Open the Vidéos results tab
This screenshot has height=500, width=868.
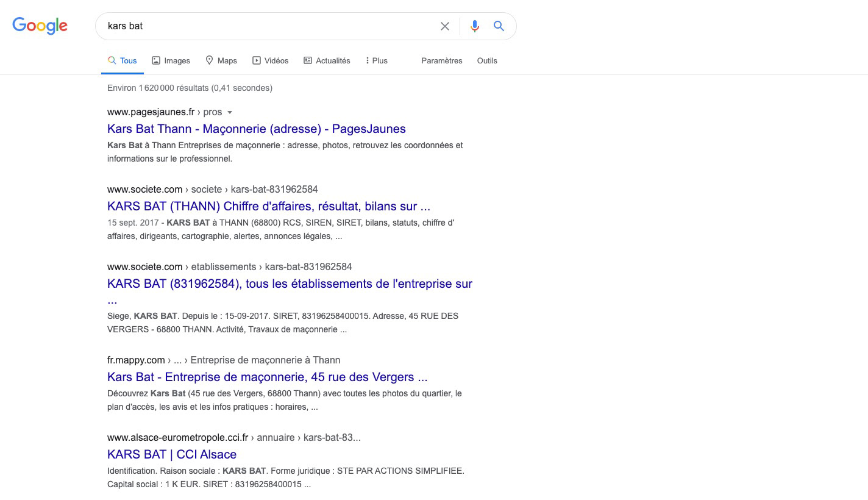pos(270,60)
